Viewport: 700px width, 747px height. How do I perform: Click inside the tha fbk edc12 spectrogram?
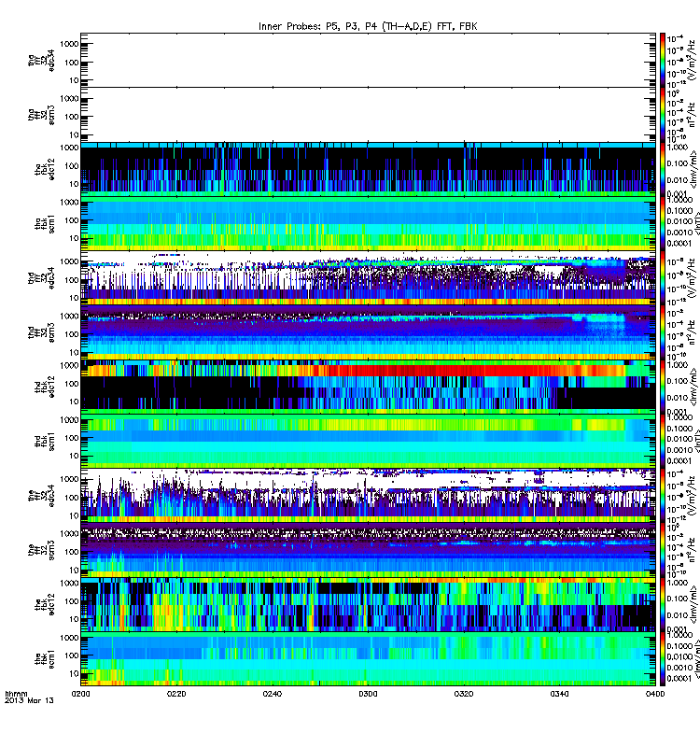(368, 169)
